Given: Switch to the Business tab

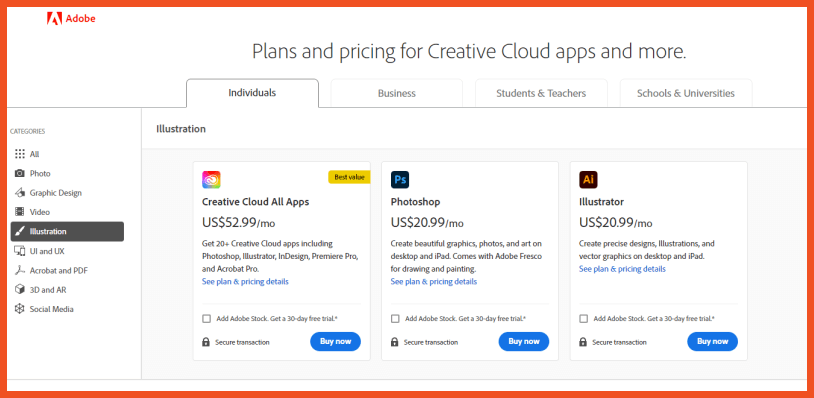Looking at the screenshot, I should [x=397, y=93].
